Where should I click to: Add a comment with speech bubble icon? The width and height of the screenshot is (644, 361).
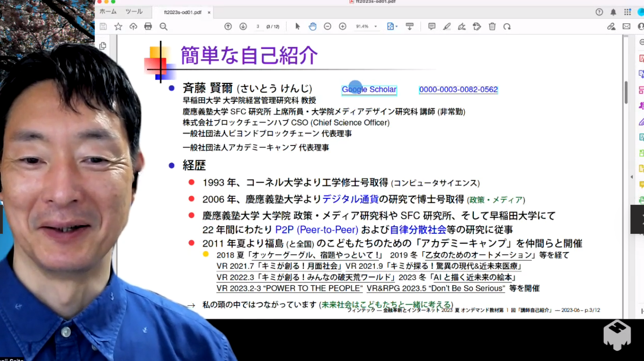(x=432, y=27)
